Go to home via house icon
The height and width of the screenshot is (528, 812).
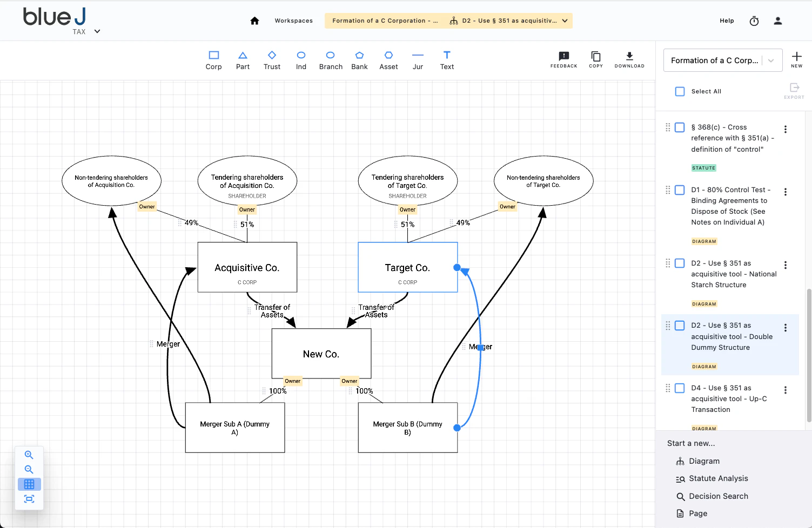click(254, 21)
